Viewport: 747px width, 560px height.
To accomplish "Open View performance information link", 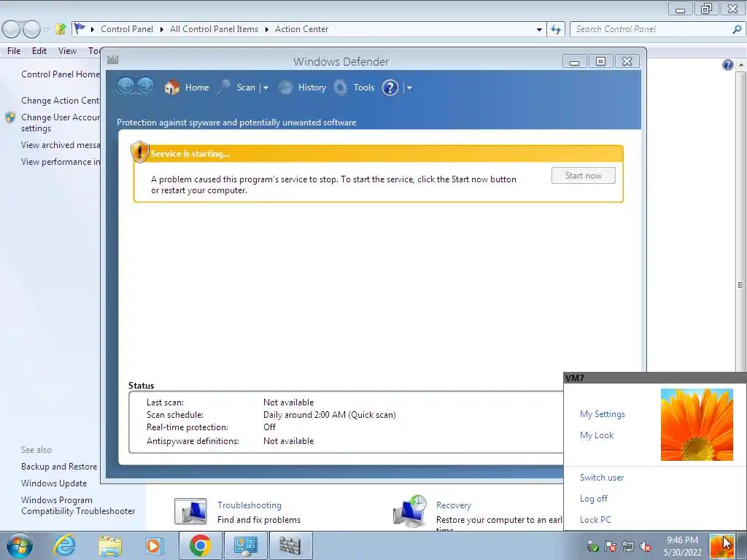I will [61, 161].
